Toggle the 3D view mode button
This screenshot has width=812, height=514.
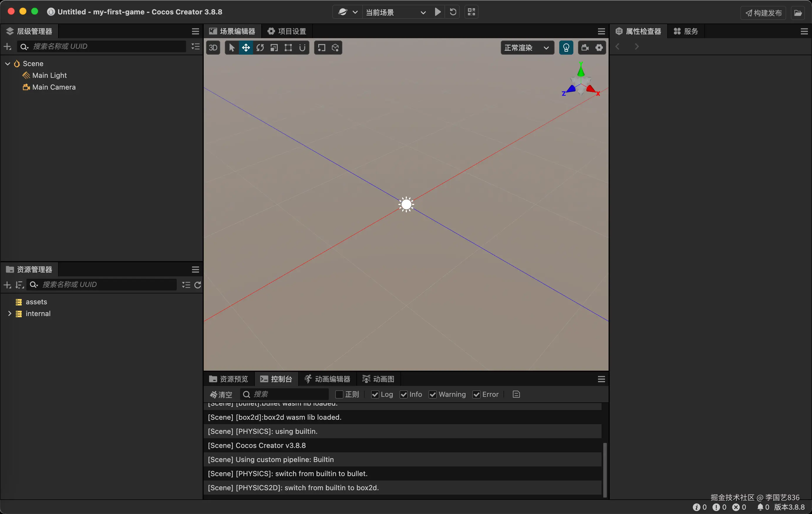pos(213,48)
